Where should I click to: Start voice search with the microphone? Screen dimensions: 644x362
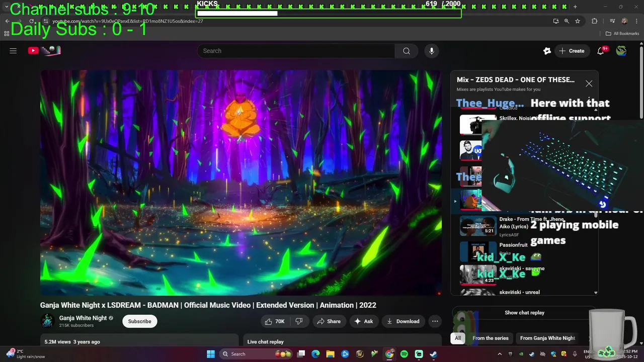[x=431, y=51]
